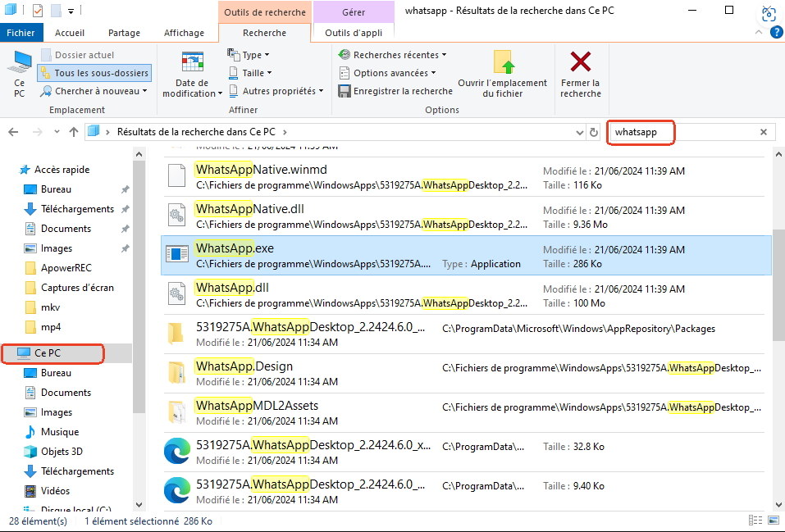This screenshot has width=785, height=532.
Task: Select WhatsAppNative.winmd file icon
Action: (176, 177)
